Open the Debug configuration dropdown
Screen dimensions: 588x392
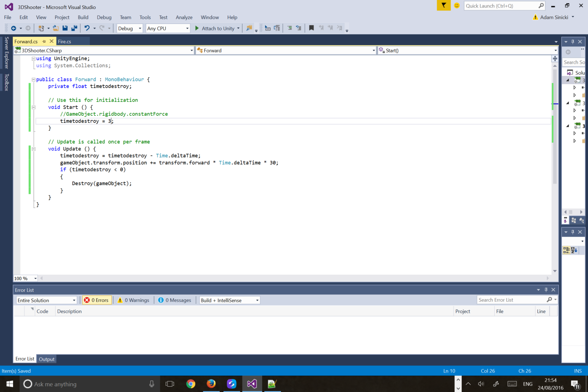pyautogui.click(x=130, y=28)
